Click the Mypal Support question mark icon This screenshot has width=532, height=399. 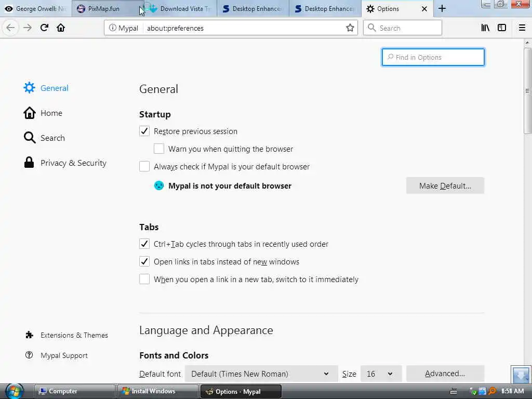click(x=29, y=355)
